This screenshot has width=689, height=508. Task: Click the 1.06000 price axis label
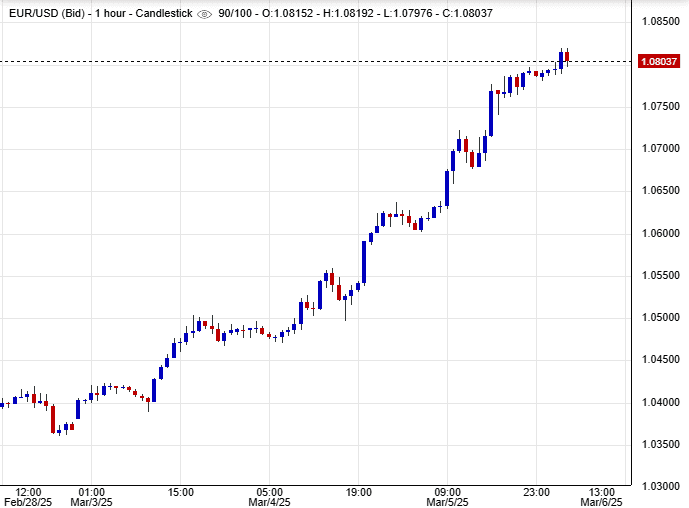pos(660,233)
